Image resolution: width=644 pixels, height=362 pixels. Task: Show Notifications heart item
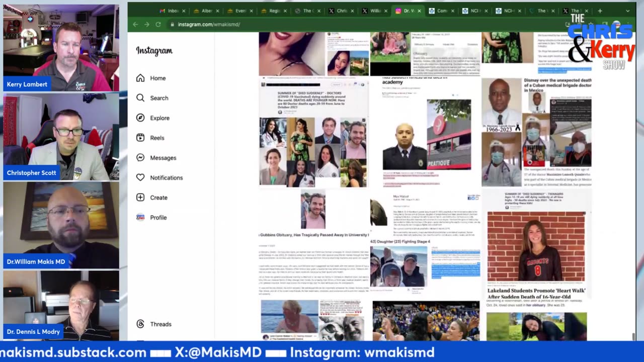[x=159, y=177]
